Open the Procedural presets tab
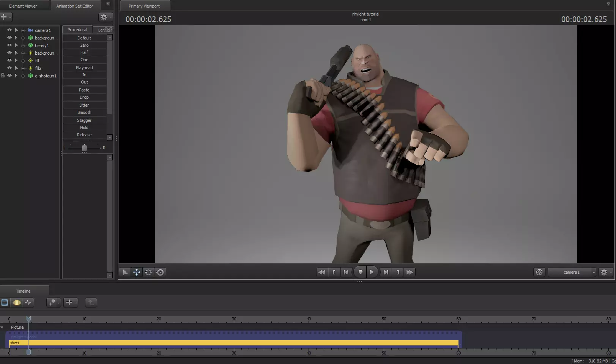This screenshot has width=616, height=364. pyautogui.click(x=77, y=30)
